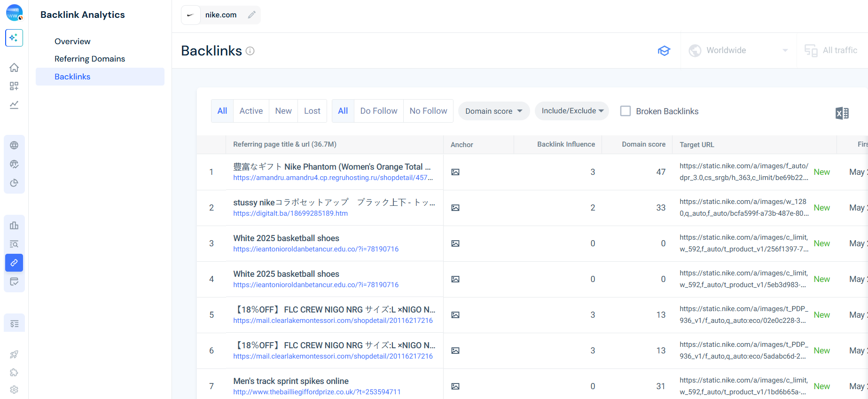Open the settings gear sidebar icon
The width and height of the screenshot is (868, 399).
click(x=14, y=390)
